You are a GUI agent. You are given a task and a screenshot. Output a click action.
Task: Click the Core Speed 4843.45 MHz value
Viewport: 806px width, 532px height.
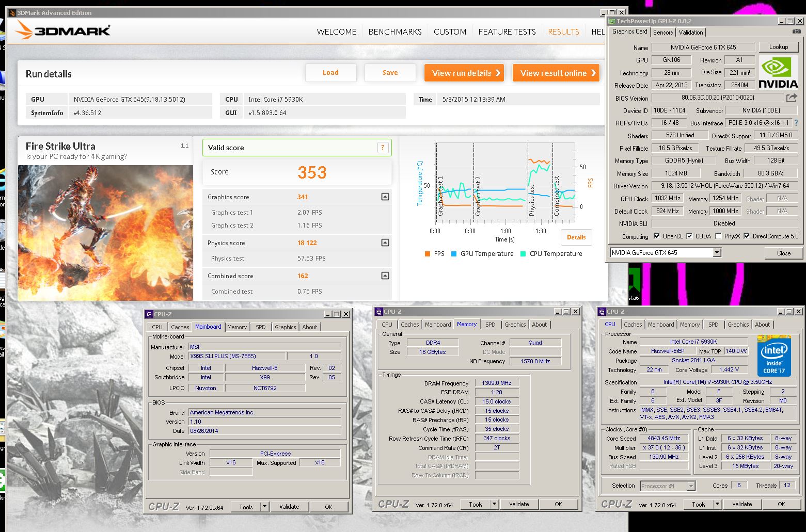(664, 438)
